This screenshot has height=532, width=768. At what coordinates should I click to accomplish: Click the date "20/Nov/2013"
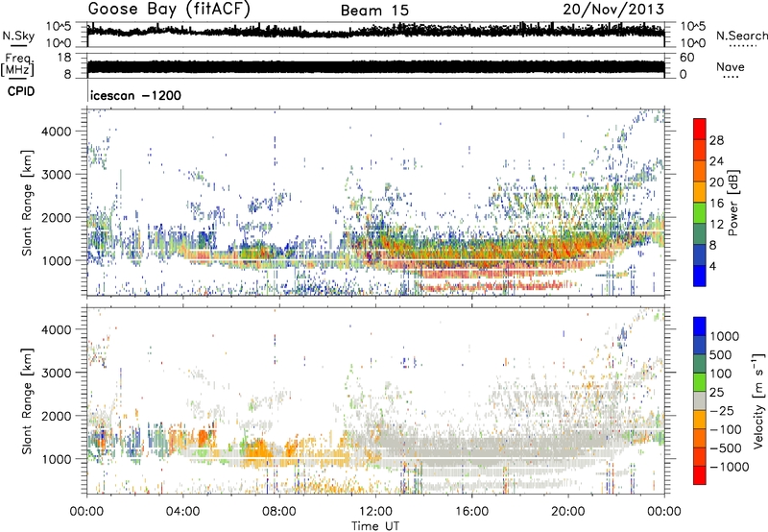tap(613, 10)
